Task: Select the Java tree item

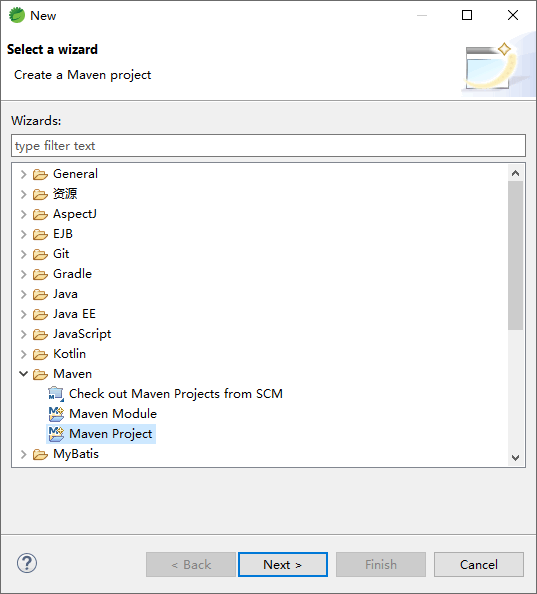Action: (65, 294)
